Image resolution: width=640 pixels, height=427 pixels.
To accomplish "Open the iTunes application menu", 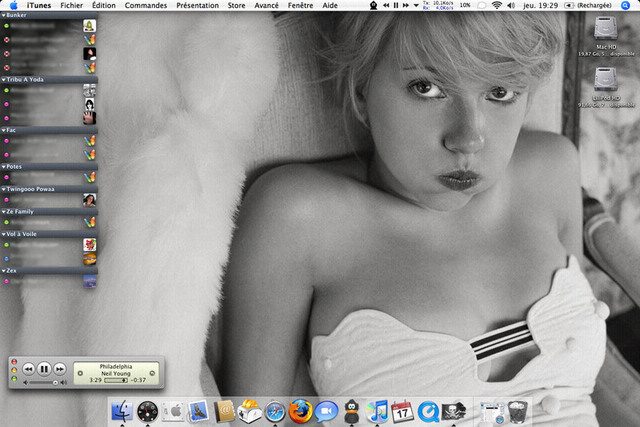I will tap(39, 5).
